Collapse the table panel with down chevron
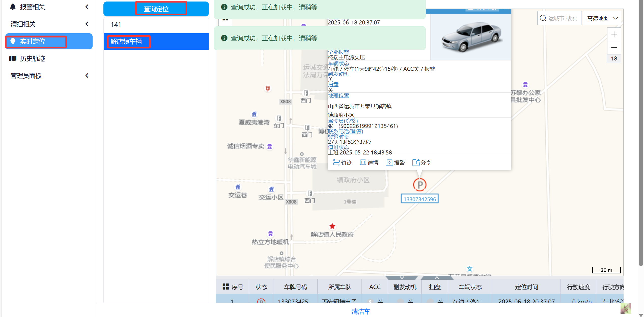The image size is (644, 317). [x=402, y=277]
